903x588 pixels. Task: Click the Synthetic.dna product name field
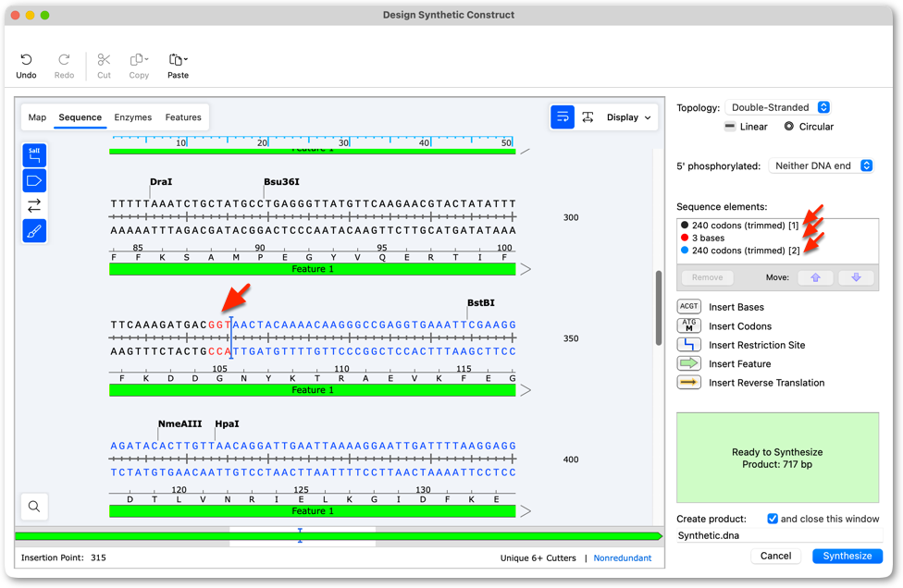click(x=780, y=535)
